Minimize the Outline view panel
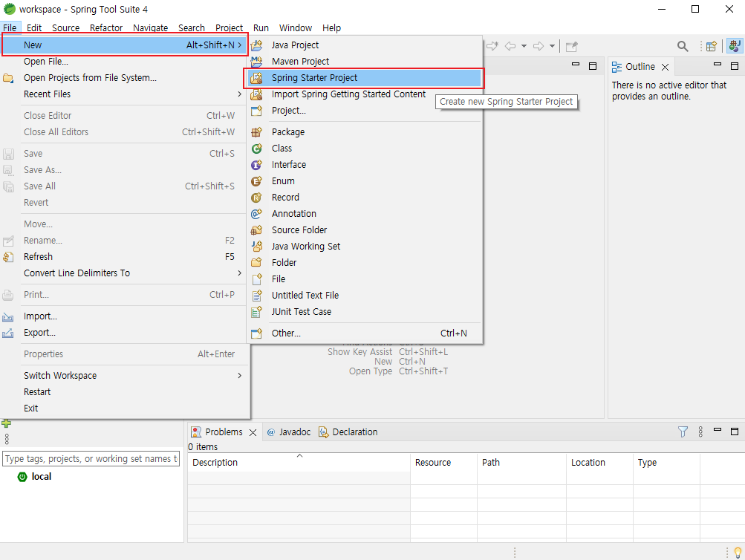Screen dimensions: 745x560 [x=718, y=64]
